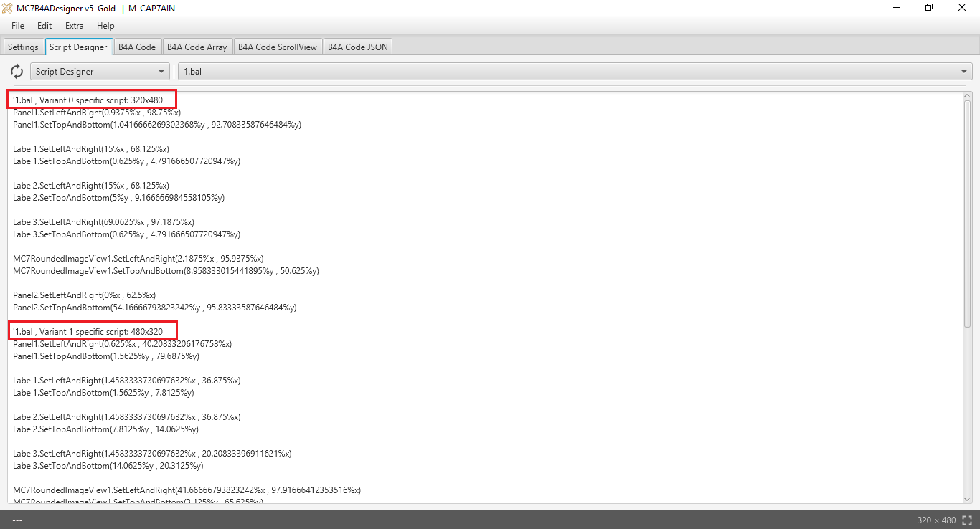Restore down the application window

click(929, 8)
